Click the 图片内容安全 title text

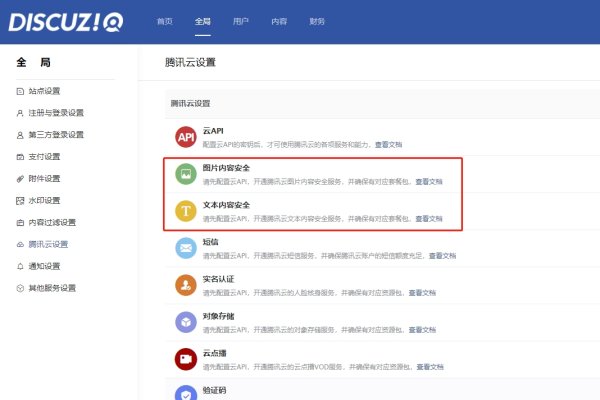[x=226, y=168]
